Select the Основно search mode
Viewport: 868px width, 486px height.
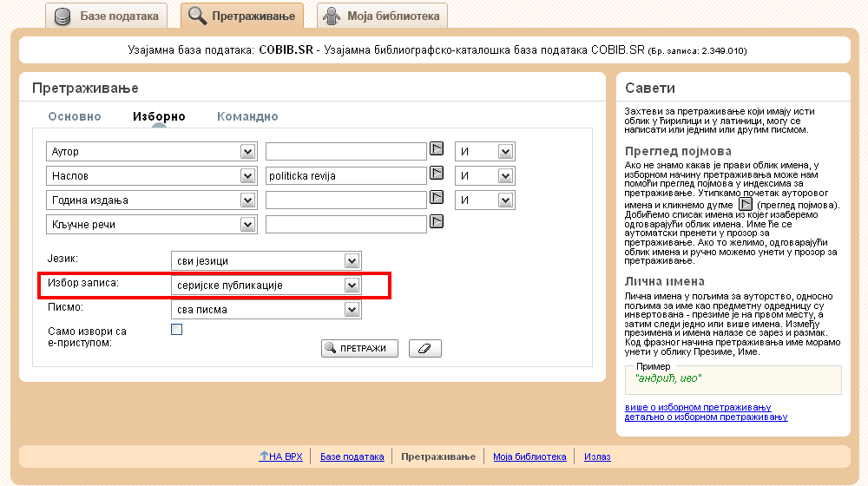click(x=75, y=116)
